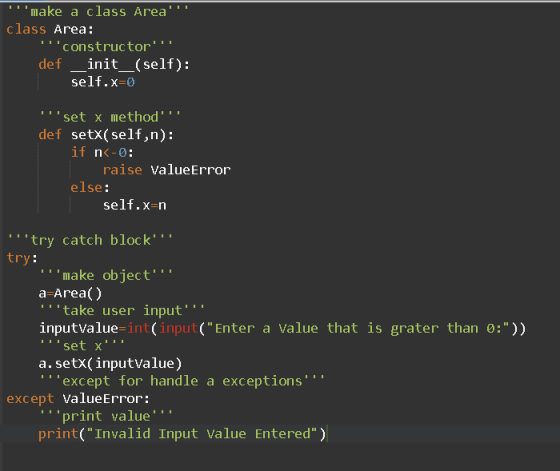560x471 pixels.
Task: Click the assignment 'self.x=n'
Action: coord(135,205)
